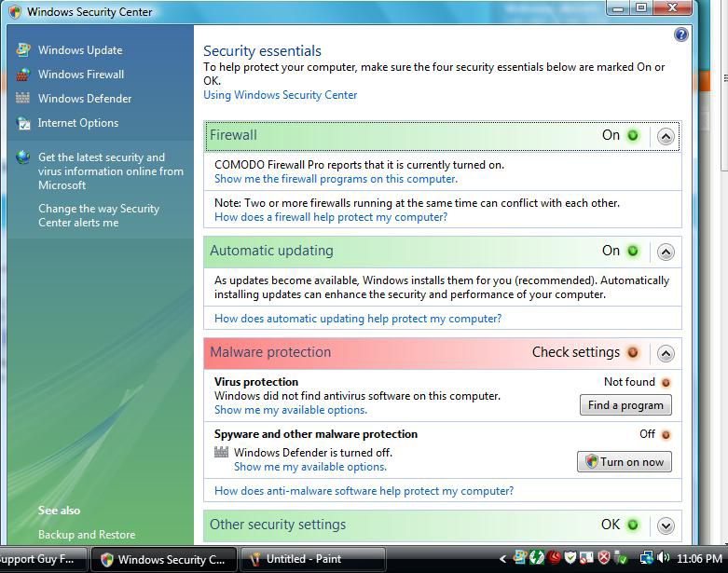Click the 11:06 PM taskbar clock
Screen dimensions: 728x573
(x=699, y=559)
